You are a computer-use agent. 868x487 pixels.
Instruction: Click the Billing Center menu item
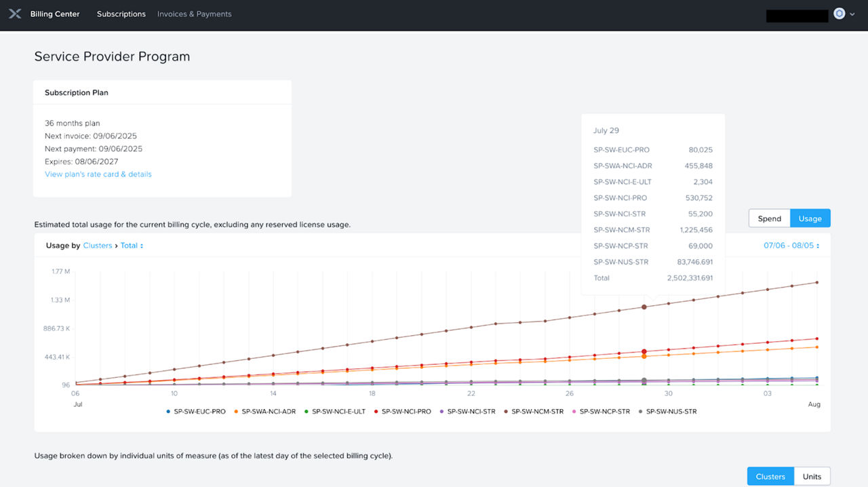pos(54,14)
